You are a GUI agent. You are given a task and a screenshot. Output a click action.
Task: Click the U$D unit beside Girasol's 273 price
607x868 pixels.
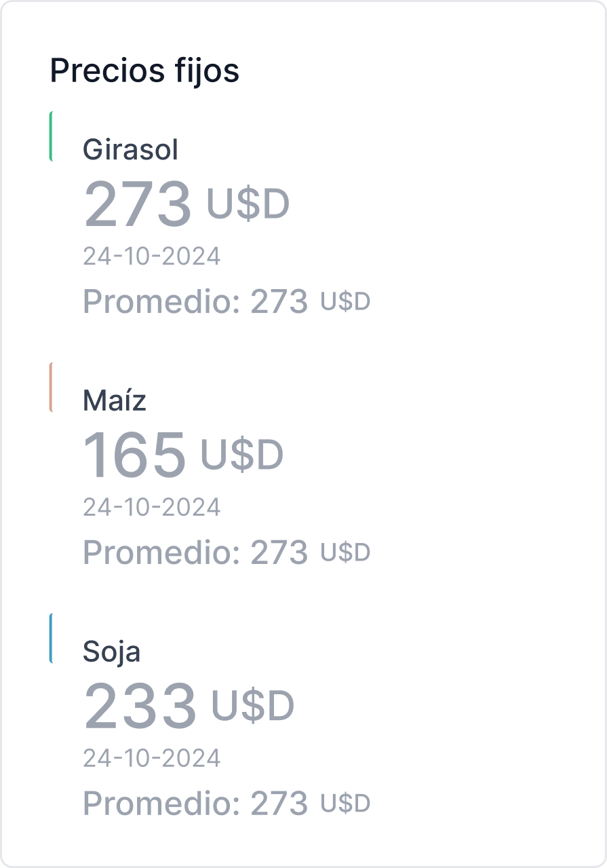pos(248,204)
